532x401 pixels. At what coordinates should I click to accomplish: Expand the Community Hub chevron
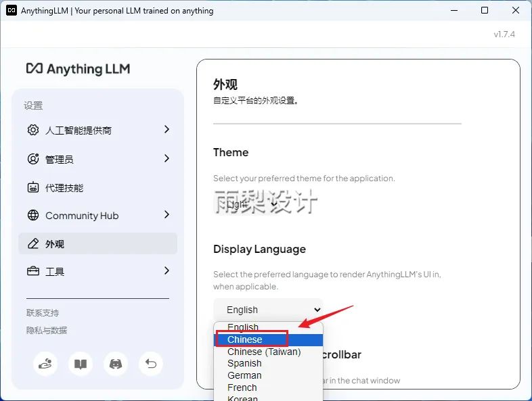[x=167, y=214]
